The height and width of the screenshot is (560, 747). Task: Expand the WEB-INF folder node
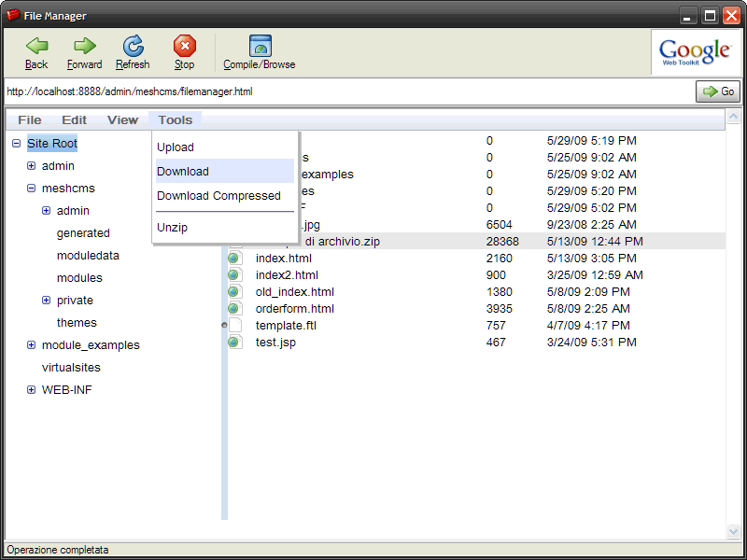click(31, 390)
